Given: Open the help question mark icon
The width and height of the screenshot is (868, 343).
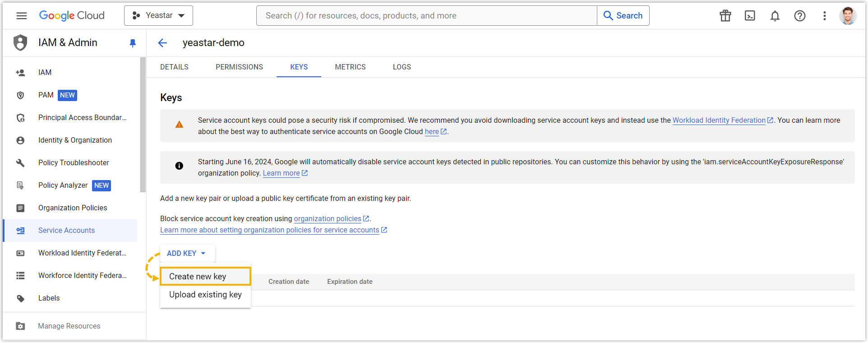Looking at the screenshot, I should (x=799, y=16).
